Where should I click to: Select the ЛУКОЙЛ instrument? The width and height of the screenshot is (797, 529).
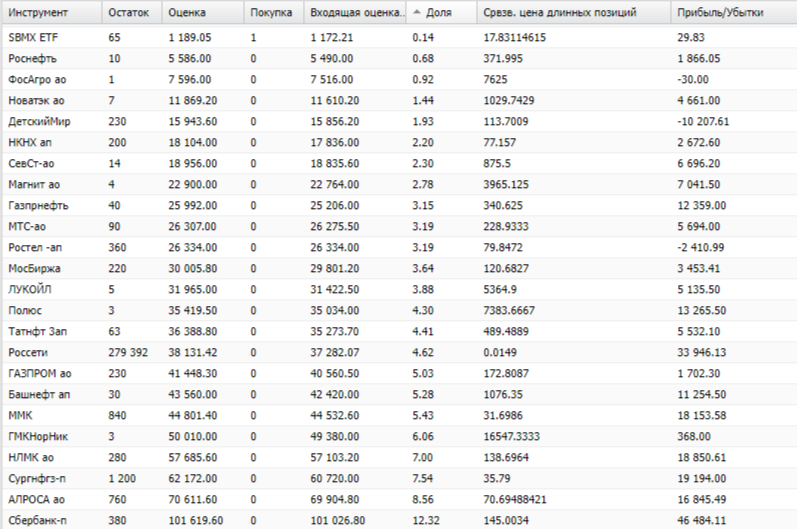point(29,290)
